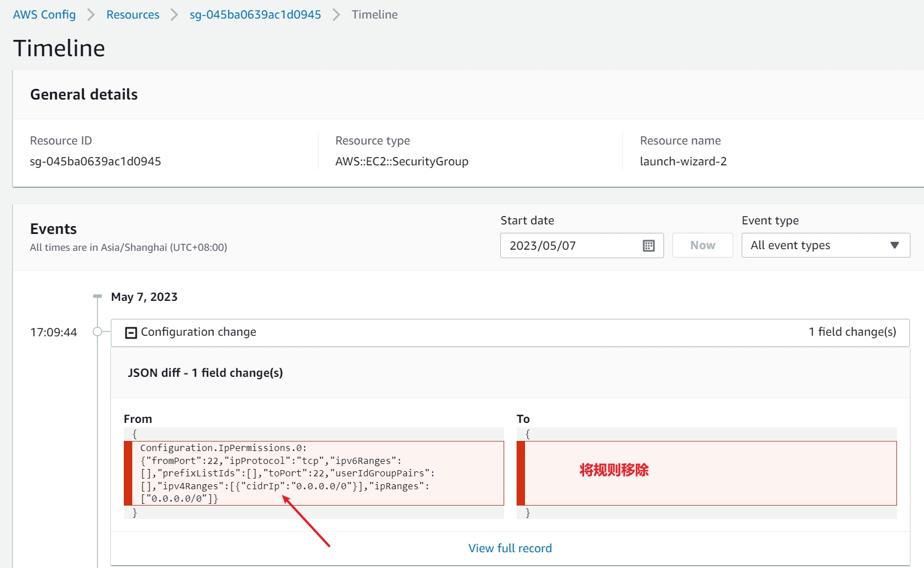This screenshot has height=568, width=924.
Task: Focus the Start date field 2023/05/07
Action: pos(568,246)
